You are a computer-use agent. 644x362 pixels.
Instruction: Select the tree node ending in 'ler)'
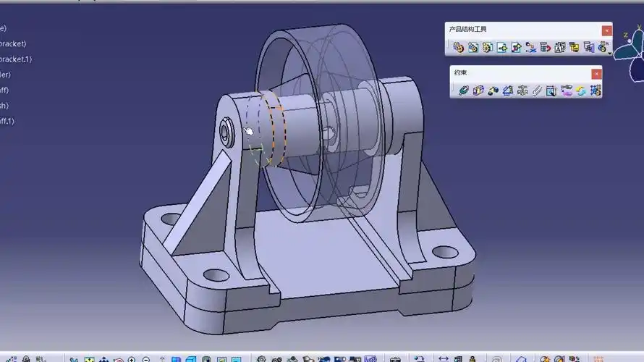point(5,75)
